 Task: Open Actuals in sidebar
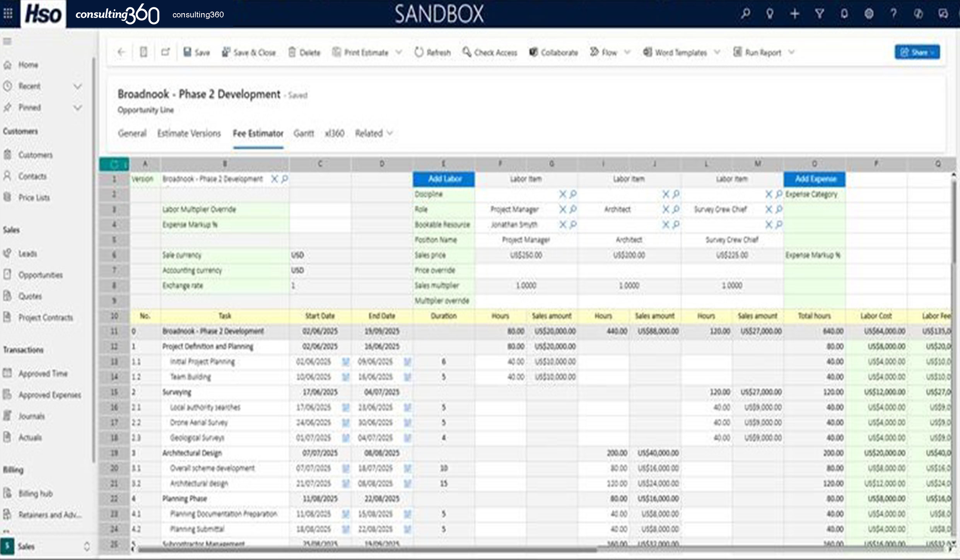[30, 437]
